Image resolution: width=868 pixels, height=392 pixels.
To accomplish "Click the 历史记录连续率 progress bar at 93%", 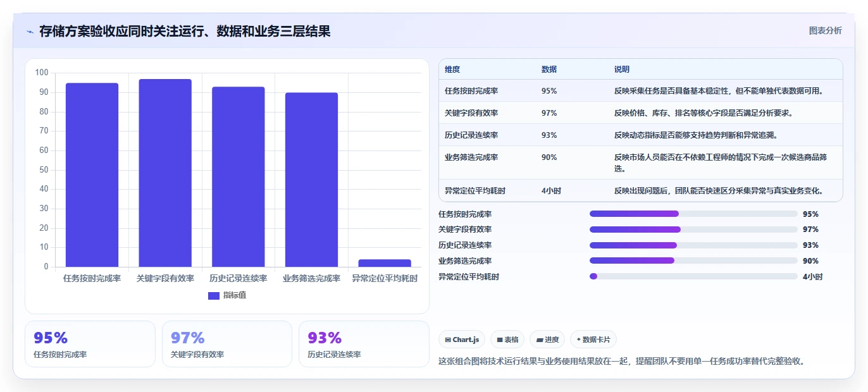I will click(x=693, y=245).
